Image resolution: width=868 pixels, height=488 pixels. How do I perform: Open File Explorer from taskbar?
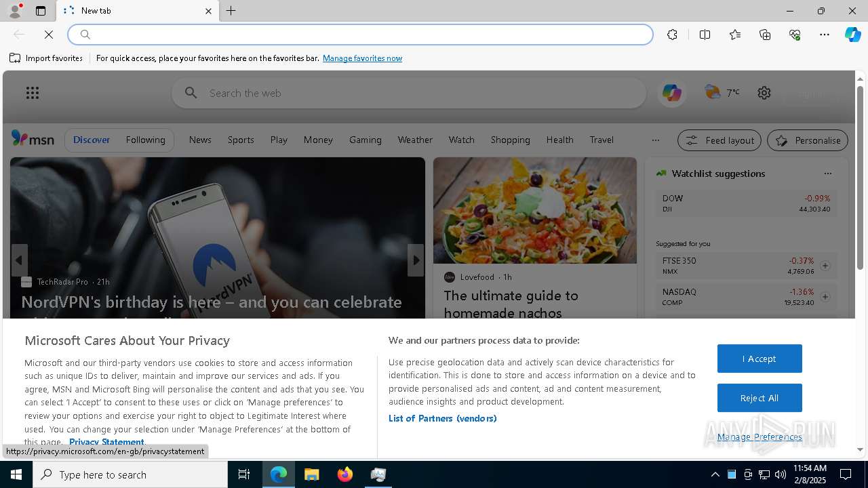312,474
